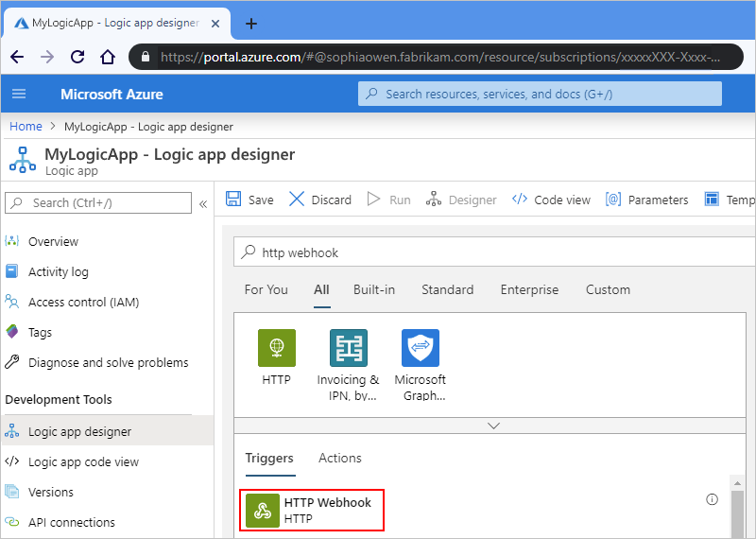Open Access control (IAM)
The image size is (756, 539).
pos(83,302)
